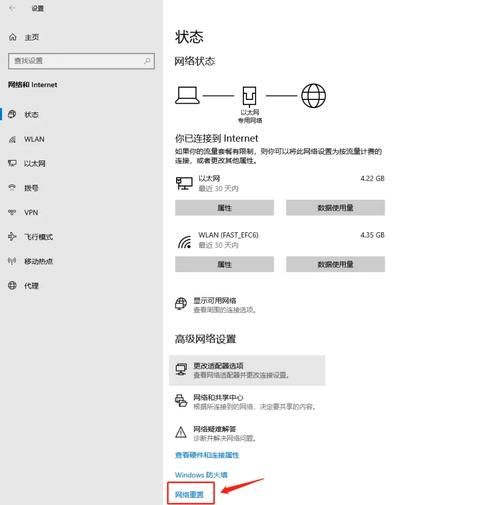Choose the VPN icon in the sidebar
Image resolution: width=500 pixels, height=505 pixels.
tap(12, 212)
